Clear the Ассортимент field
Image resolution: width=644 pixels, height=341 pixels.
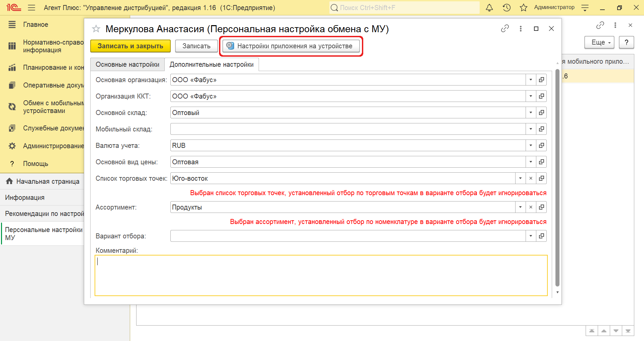point(531,207)
